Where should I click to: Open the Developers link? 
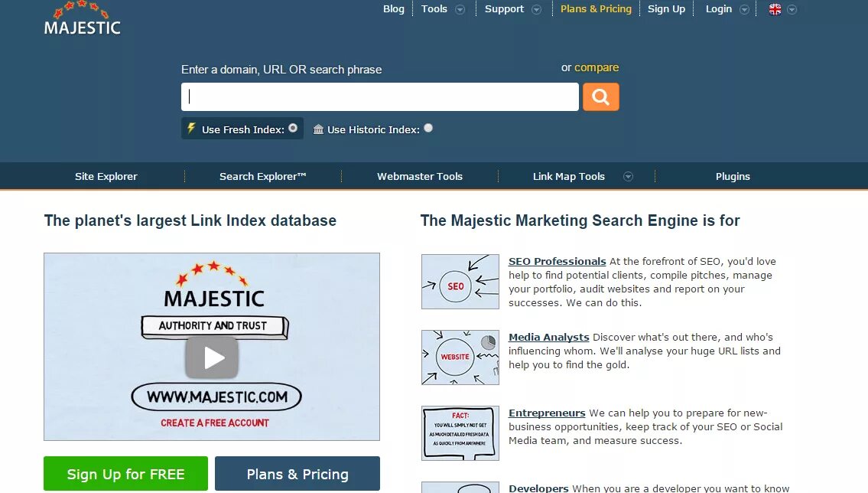tap(538, 488)
